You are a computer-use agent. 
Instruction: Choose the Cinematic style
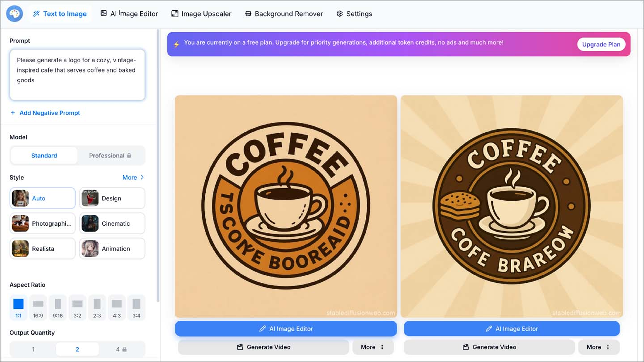pyautogui.click(x=112, y=224)
